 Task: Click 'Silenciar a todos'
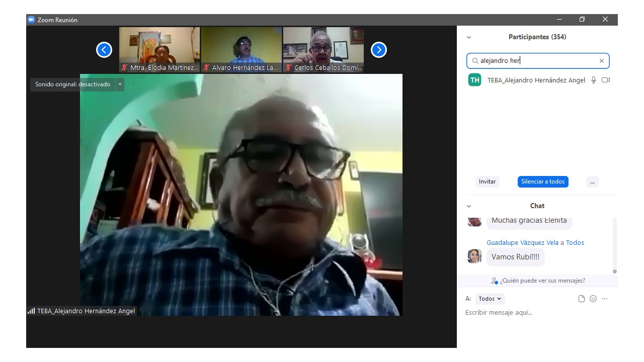click(x=543, y=182)
